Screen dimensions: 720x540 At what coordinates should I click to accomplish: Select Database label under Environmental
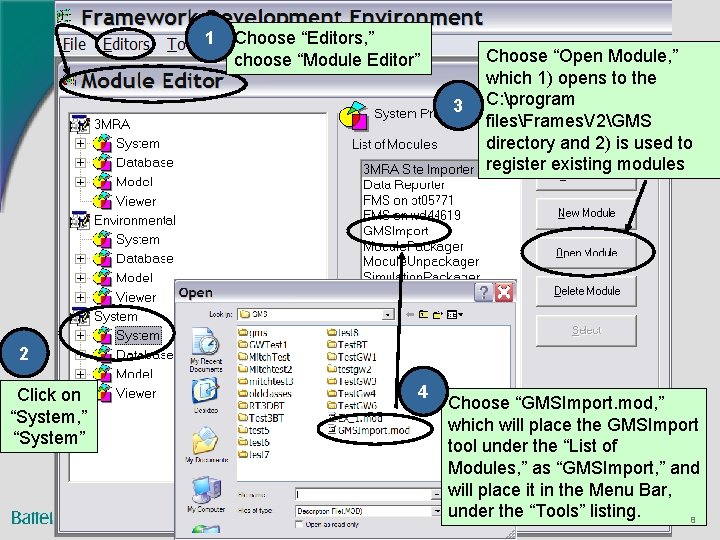click(145, 259)
